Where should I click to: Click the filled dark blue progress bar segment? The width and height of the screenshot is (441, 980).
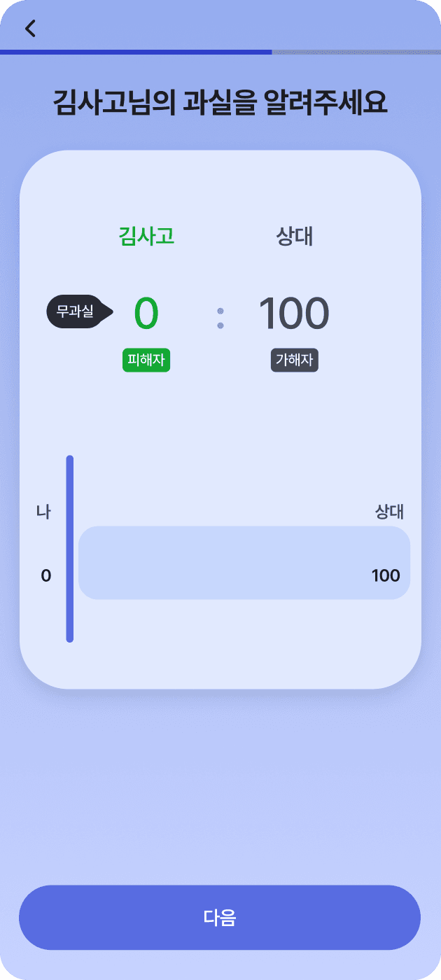136,52
